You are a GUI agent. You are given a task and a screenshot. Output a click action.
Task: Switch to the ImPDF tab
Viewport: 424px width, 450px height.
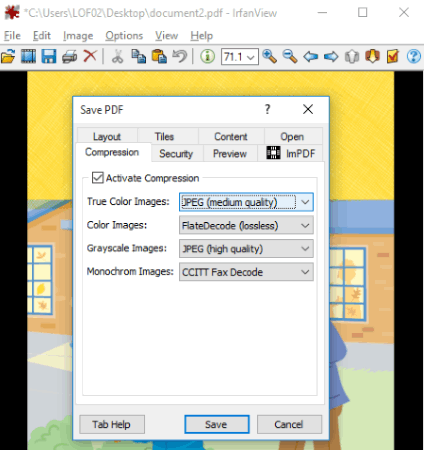pos(291,153)
